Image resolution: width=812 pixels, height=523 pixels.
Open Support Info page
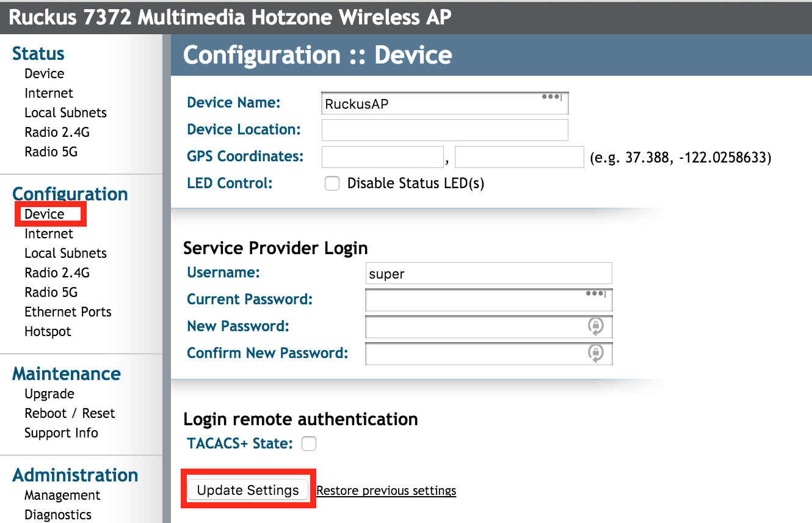point(61,433)
